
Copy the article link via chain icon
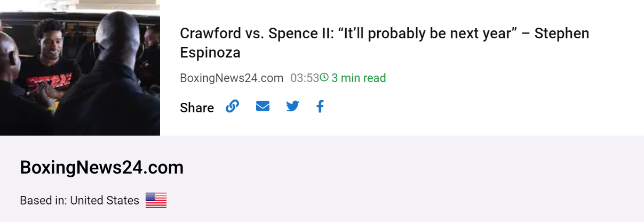pos(232,106)
